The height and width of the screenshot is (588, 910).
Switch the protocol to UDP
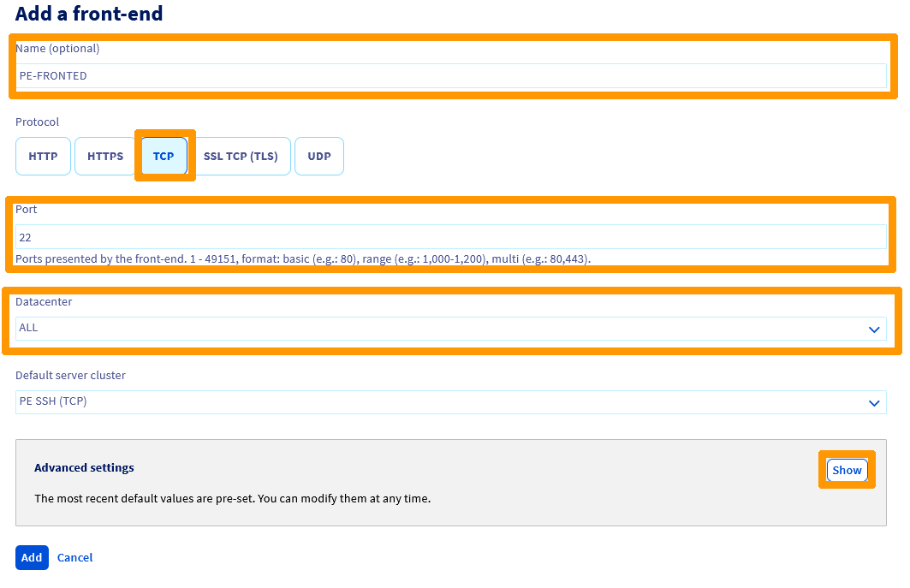(318, 156)
